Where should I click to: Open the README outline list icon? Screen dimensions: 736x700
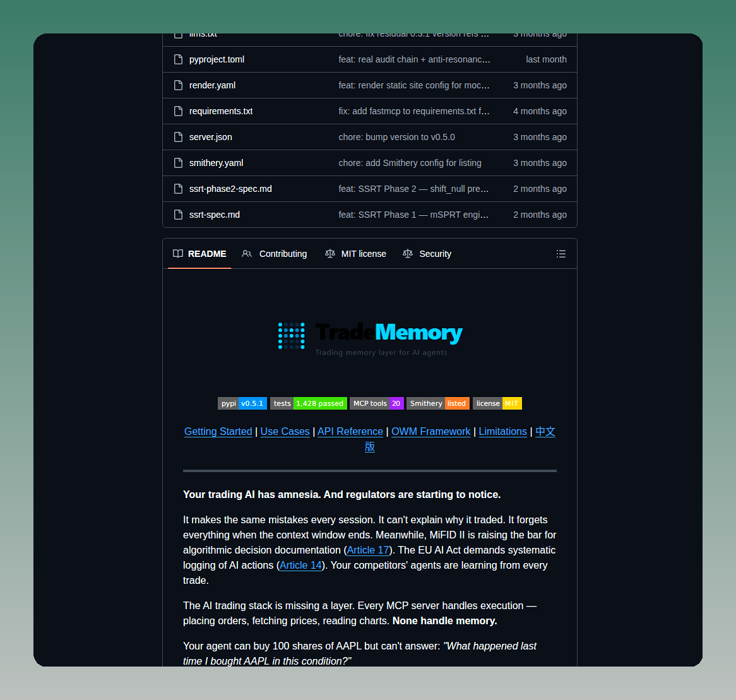click(561, 254)
